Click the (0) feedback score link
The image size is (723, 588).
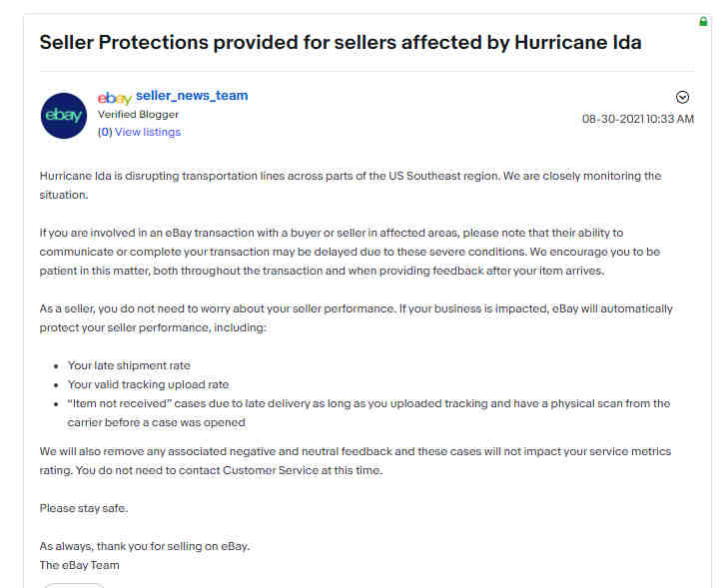105,132
